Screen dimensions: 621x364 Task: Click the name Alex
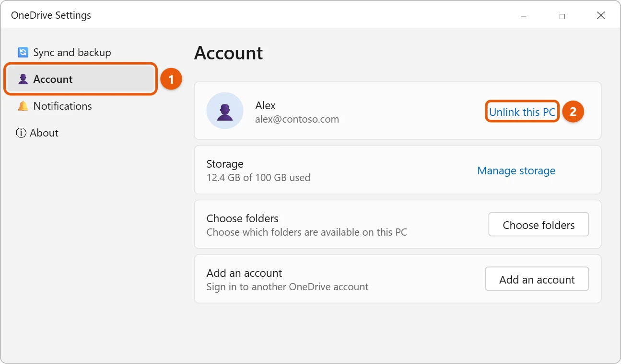coord(265,105)
